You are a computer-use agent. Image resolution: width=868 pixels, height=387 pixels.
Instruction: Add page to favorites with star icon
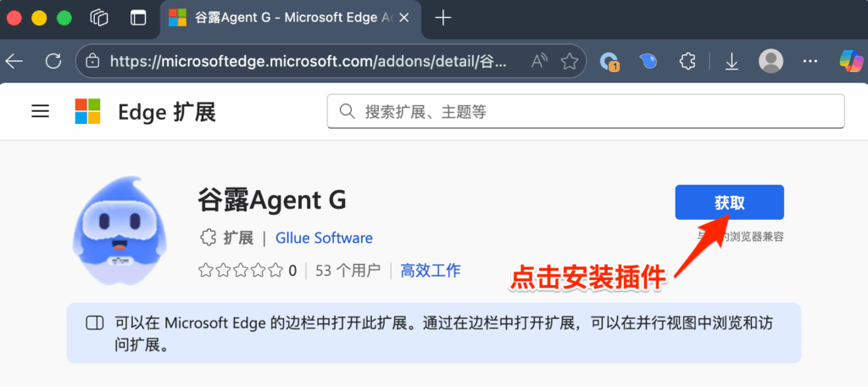pos(570,61)
